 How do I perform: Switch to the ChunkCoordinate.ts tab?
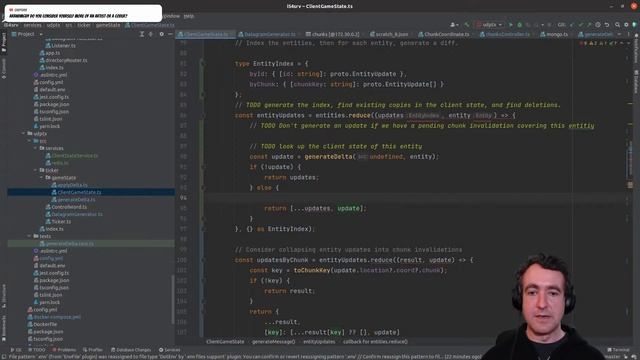click(443, 34)
